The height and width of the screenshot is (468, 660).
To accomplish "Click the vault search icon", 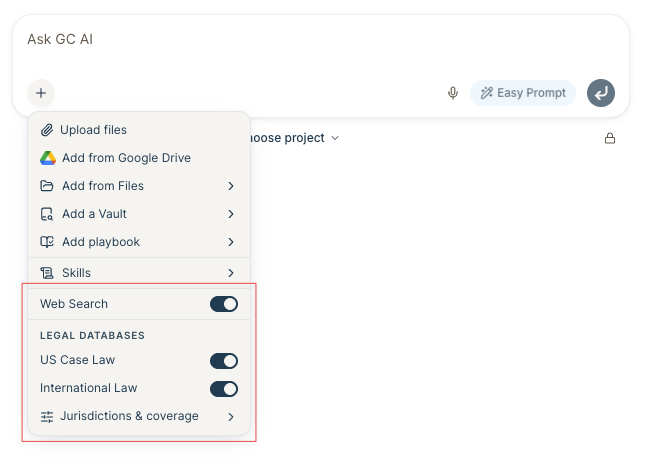I will tap(47, 214).
